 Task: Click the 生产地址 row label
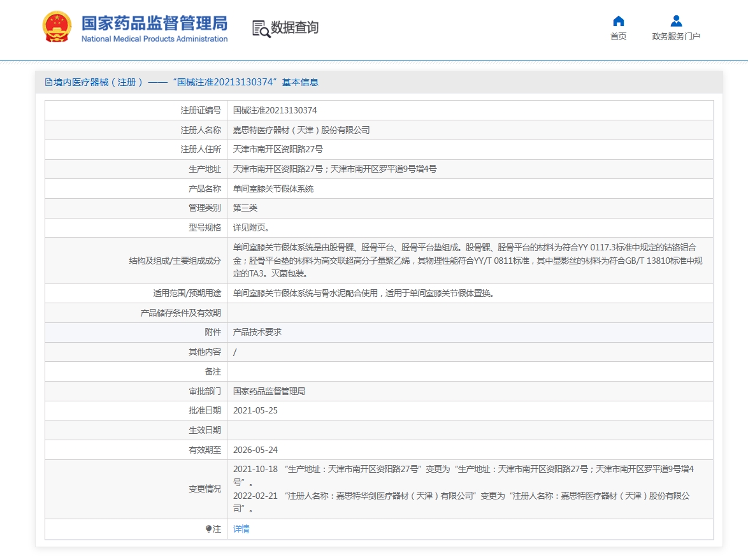(x=205, y=169)
